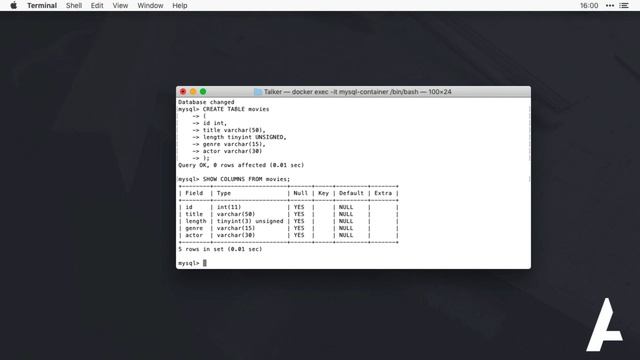The width and height of the screenshot is (640, 360).
Task: Open the Help menu
Action: pyautogui.click(x=180, y=6)
